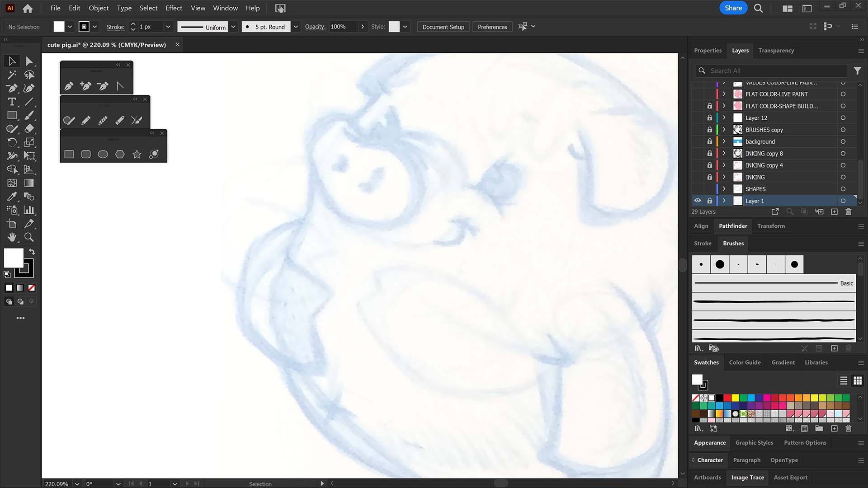Pick the black swatch in Swatches panel
The image size is (868, 488).
pyautogui.click(x=719, y=398)
